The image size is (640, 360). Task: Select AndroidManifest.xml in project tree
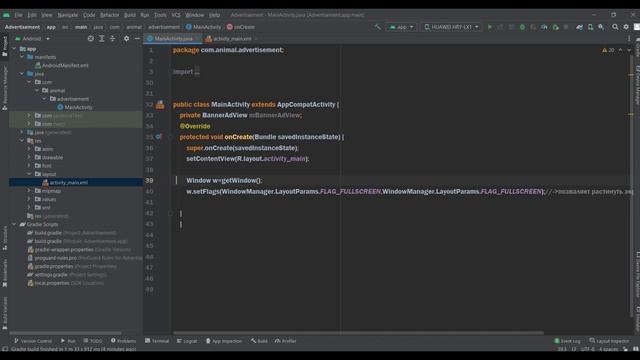[61, 65]
